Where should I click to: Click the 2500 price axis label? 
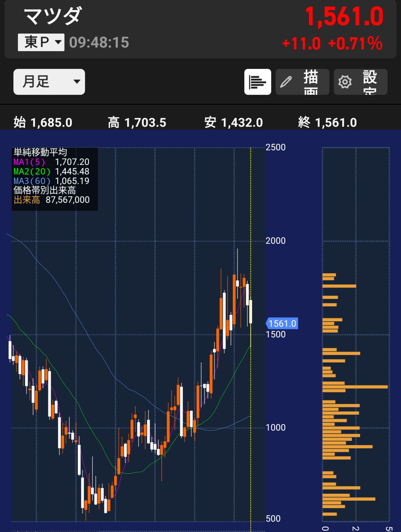[x=276, y=147]
